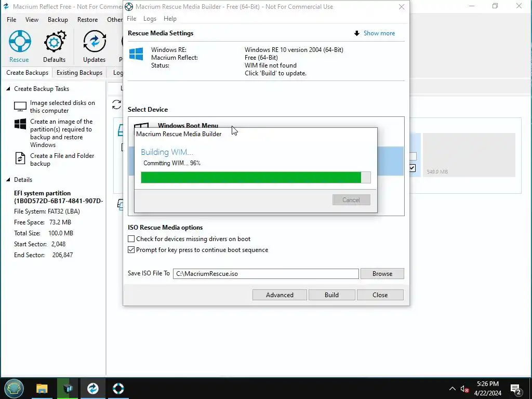Click the Start button orb
The width and height of the screenshot is (532, 399).
[x=14, y=388]
